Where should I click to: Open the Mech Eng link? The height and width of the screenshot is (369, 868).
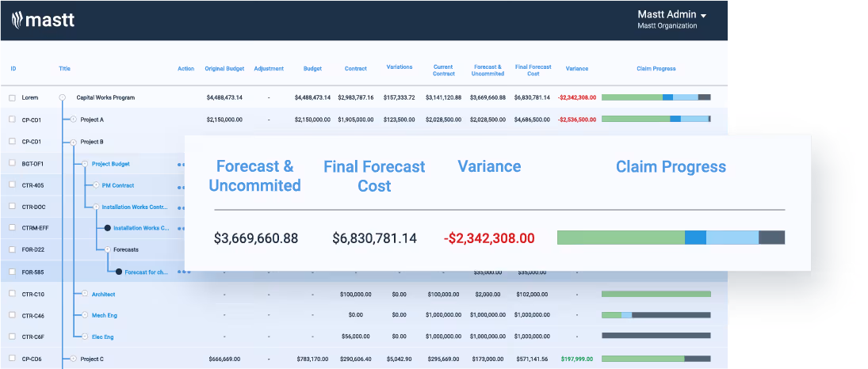(x=104, y=315)
